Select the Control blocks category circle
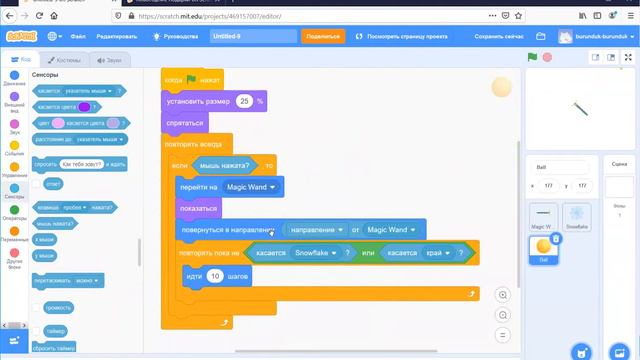This screenshot has height=360, width=640. (x=14, y=167)
